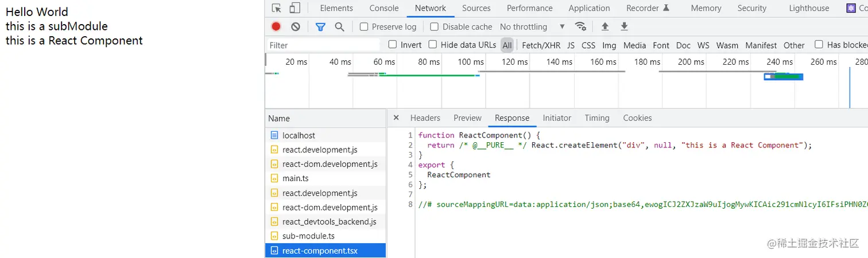Clear the network log
The width and height of the screenshot is (868, 258).
[x=296, y=26]
